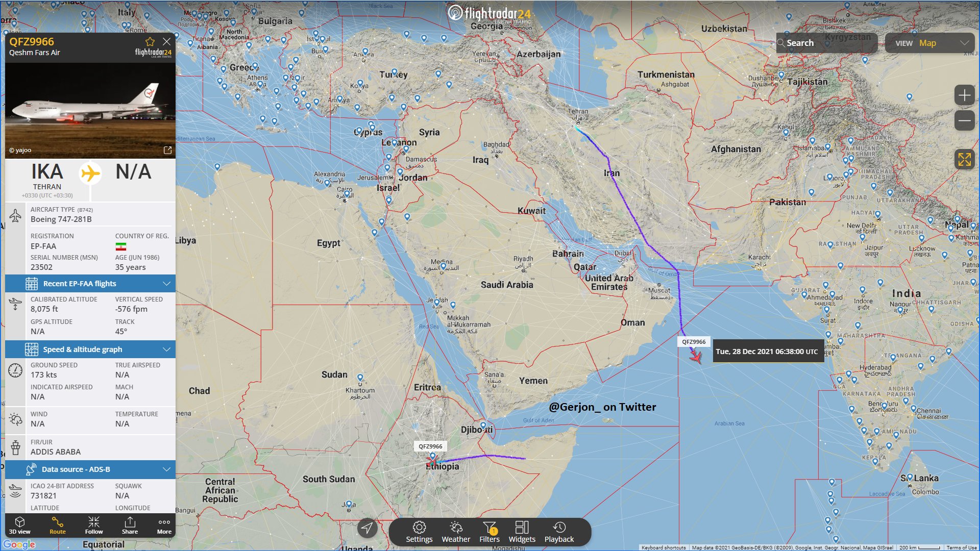980x551 pixels.
Task: Open aircraft photo in external link
Action: [167, 150]
